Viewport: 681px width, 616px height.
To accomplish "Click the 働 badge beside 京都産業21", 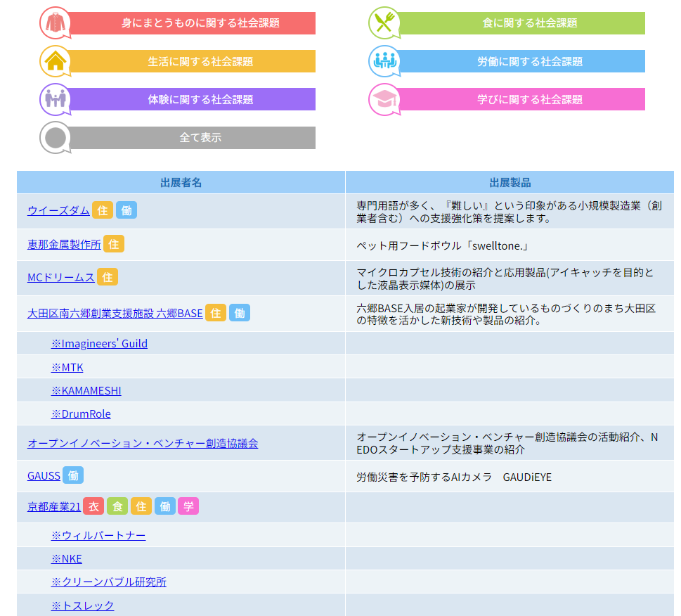I will 165,506.
